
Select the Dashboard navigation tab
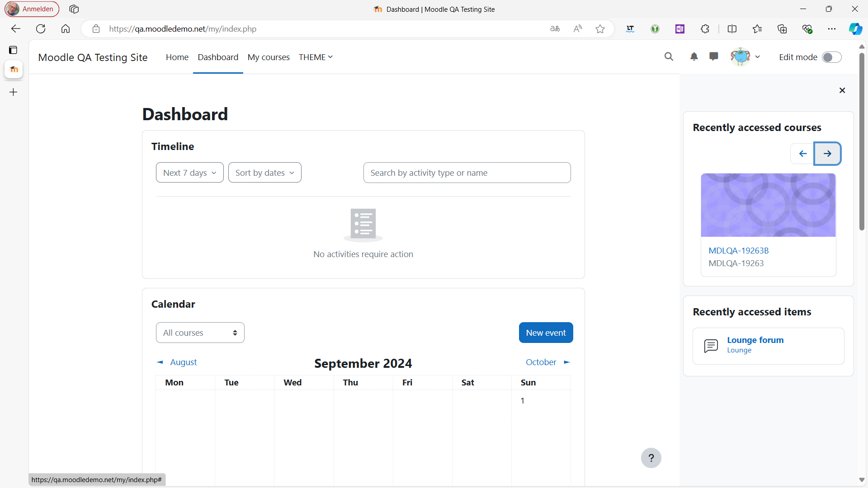[218, 57]
